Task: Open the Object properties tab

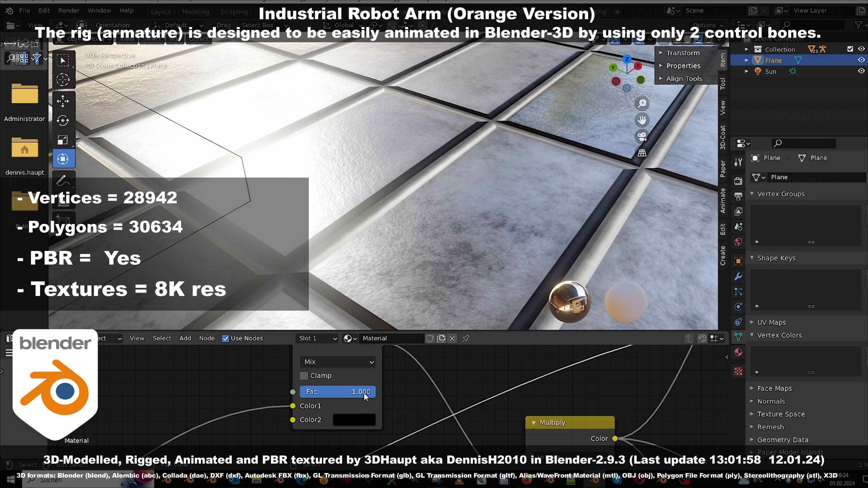Action: tap(738, 261)
